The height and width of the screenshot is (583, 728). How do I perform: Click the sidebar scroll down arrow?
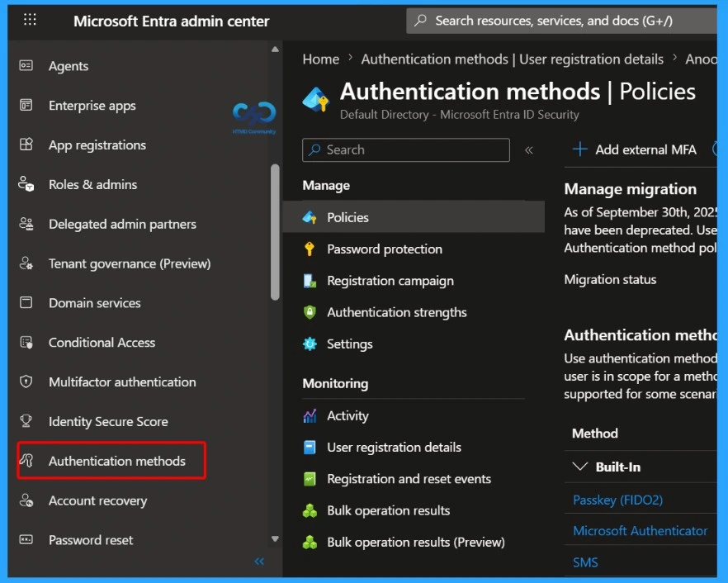[275, 539]
